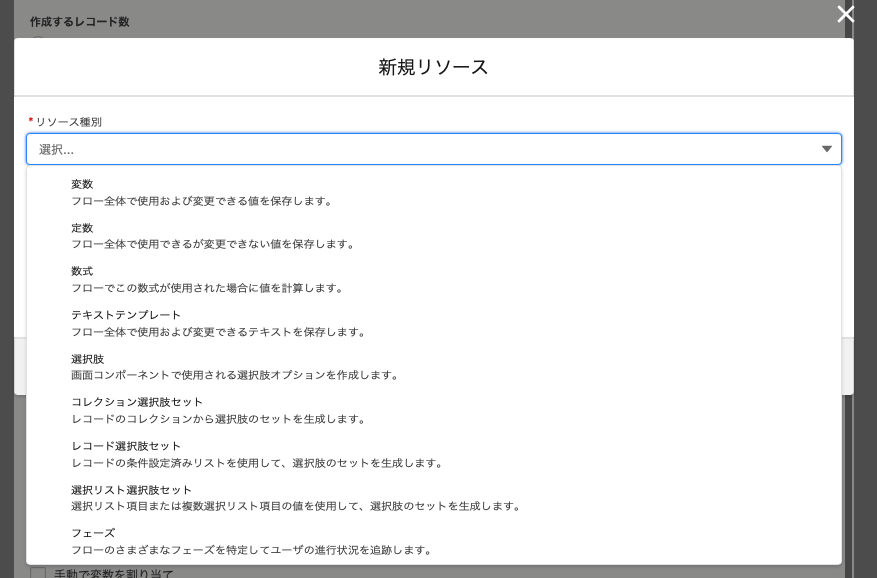
Task: Select テキストテンプレート option
Action: (x=433, y=323)
